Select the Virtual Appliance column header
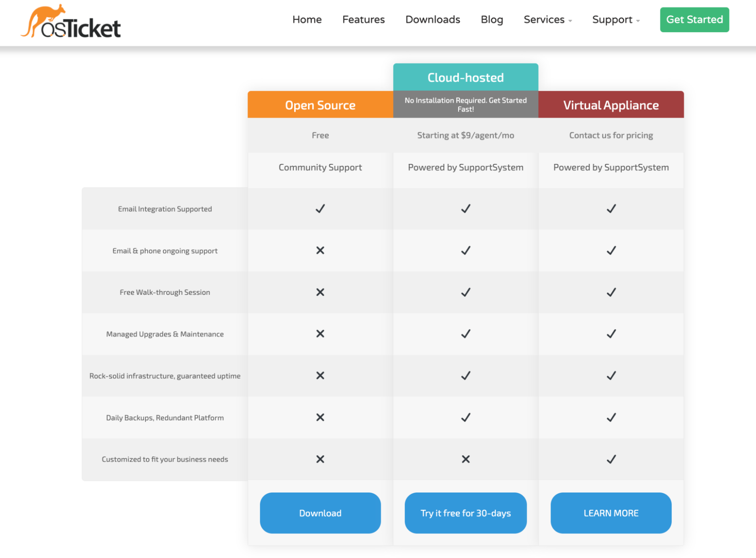The image size is (756, 558). click(611, 104)
